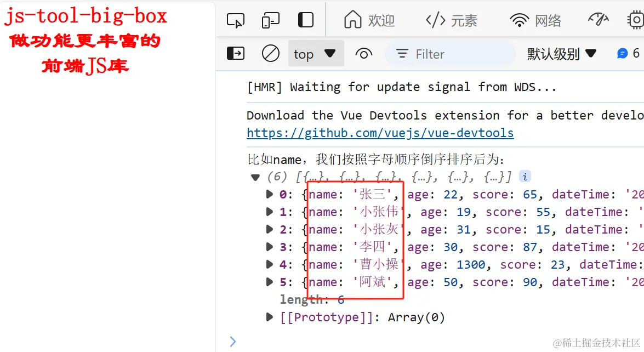Click the score value 87 in row 3
Viewport: 644px width, 352px height.
click(x=530, y=247)
